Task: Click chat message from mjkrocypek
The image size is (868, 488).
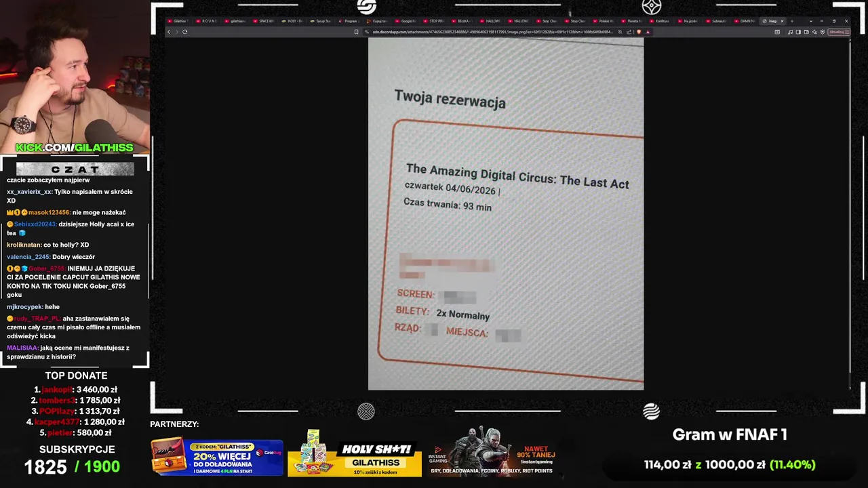Action: pyautogui.click(x=33, y=307)
